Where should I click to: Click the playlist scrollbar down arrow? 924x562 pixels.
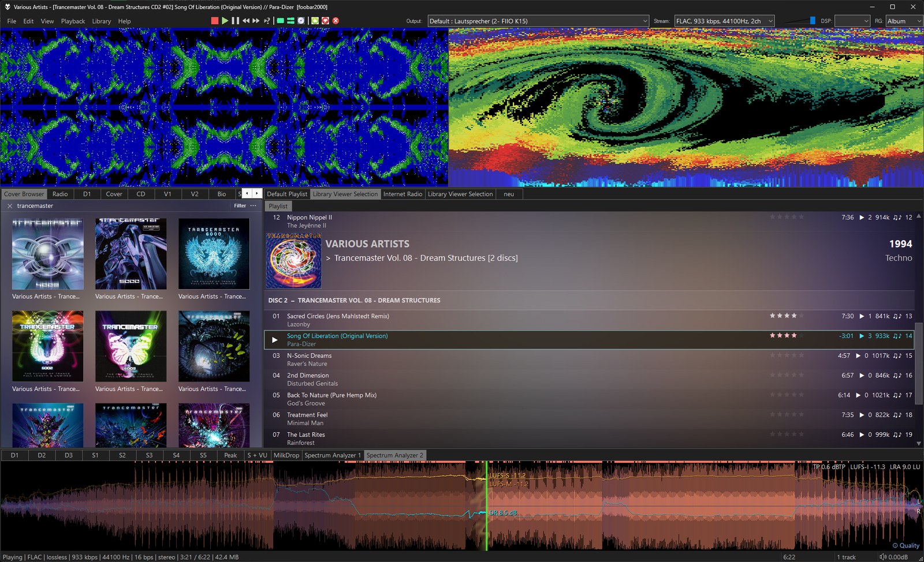pos(919,443)
